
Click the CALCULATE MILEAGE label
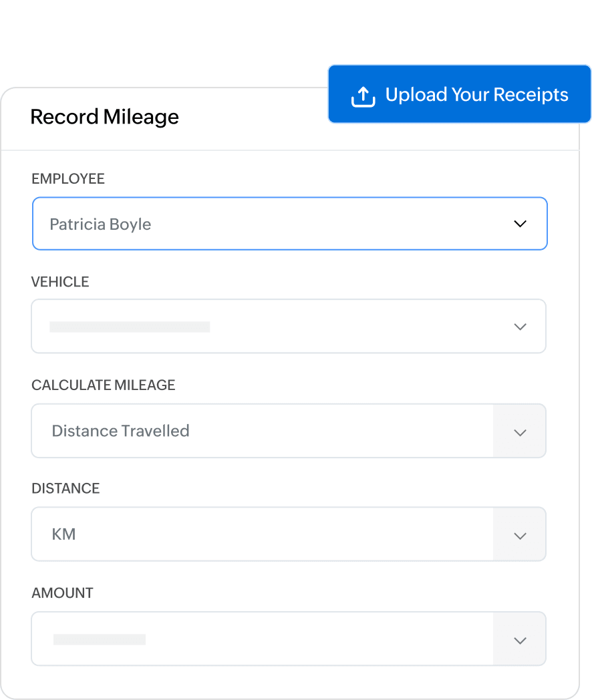103,385
